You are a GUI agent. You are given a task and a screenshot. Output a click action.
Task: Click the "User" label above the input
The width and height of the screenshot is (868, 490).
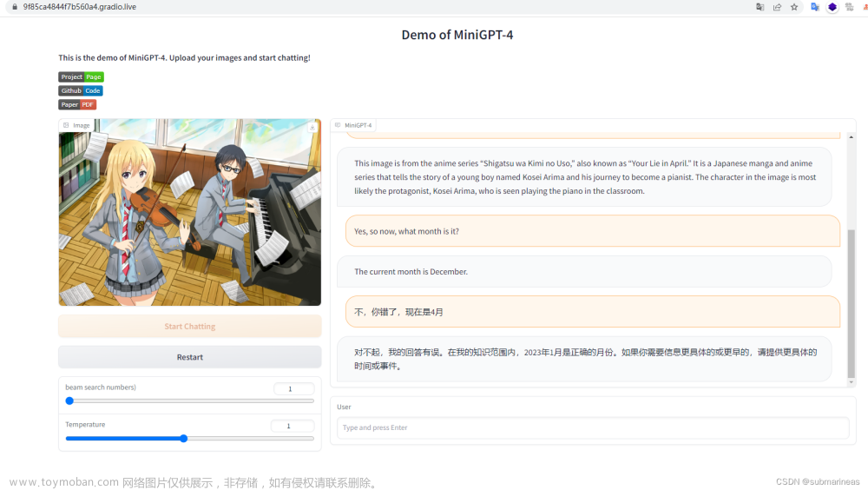pyautogui.click(x=344, y=407)
